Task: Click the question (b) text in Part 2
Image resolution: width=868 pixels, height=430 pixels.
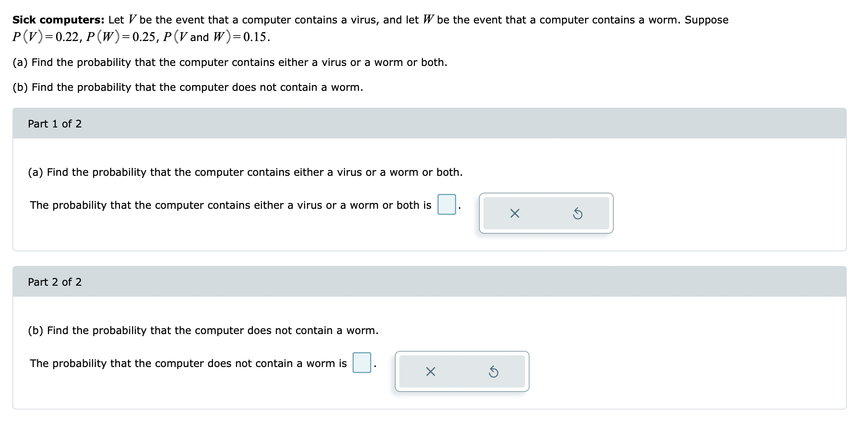Action: coord(203,330)
